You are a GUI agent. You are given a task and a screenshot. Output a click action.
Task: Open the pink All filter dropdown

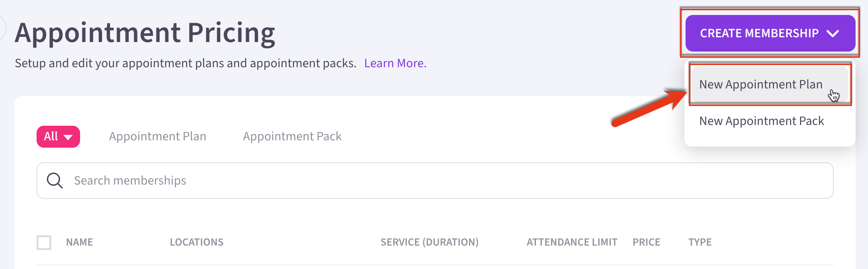(58, 137)
